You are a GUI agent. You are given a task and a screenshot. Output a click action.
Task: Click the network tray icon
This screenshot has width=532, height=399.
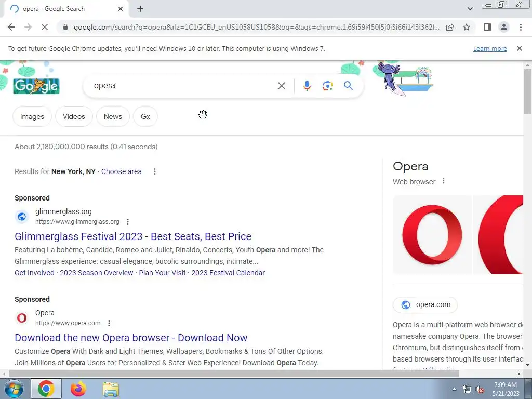tap(467, 390)
